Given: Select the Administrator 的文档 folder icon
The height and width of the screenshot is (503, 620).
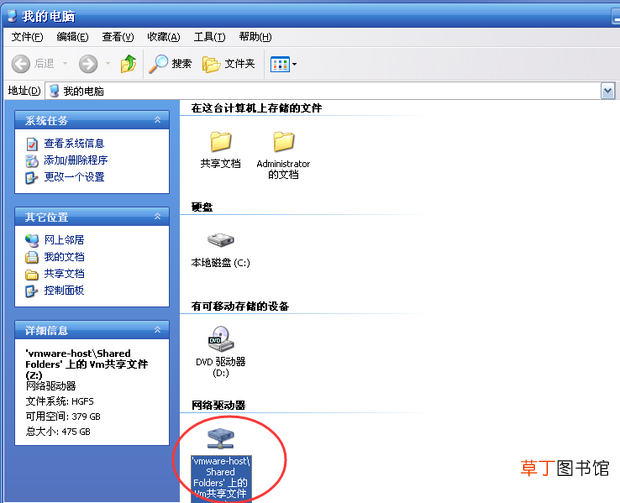Looking at the screenshot, I should point(284,142).
